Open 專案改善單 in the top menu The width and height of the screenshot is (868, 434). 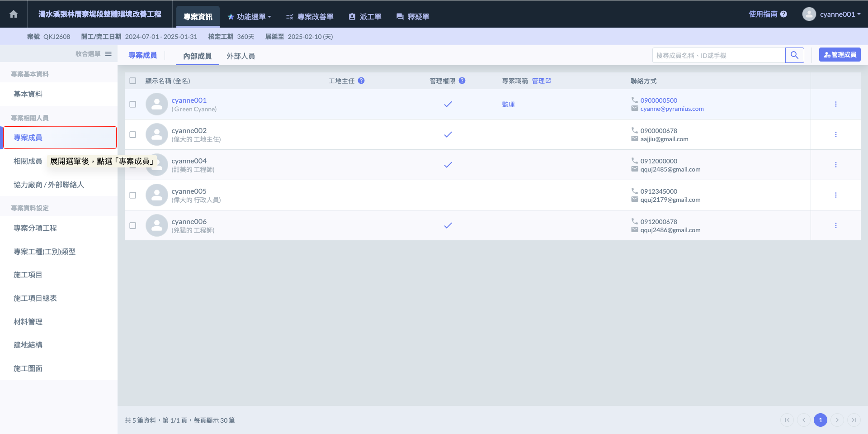310,17
